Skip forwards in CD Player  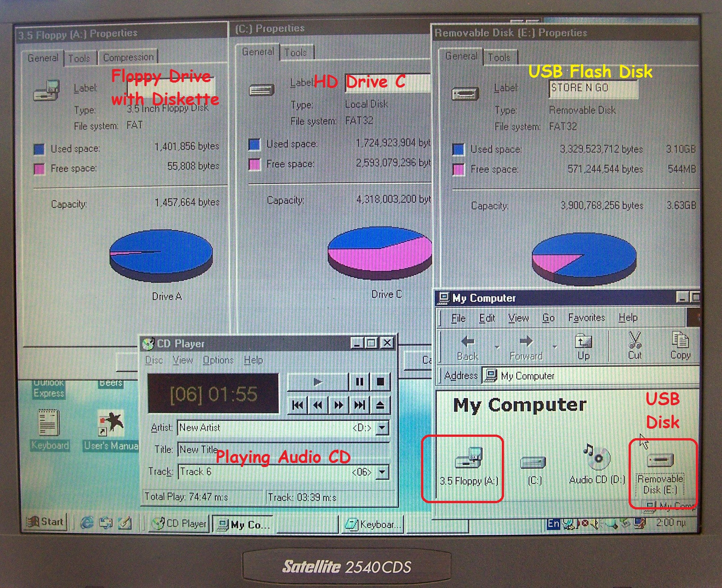coord(338,405)
